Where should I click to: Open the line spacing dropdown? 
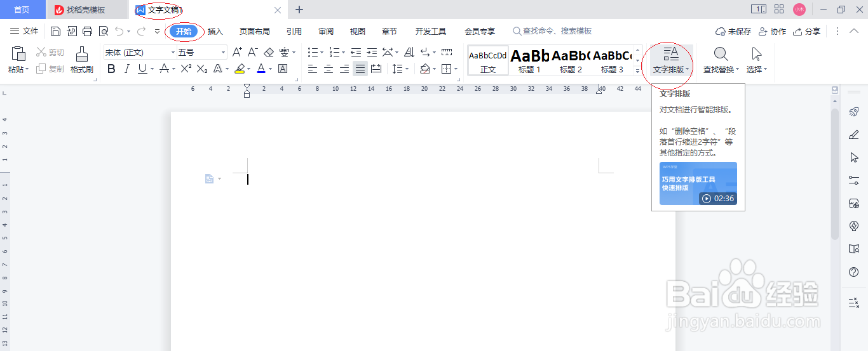point(407,69)
